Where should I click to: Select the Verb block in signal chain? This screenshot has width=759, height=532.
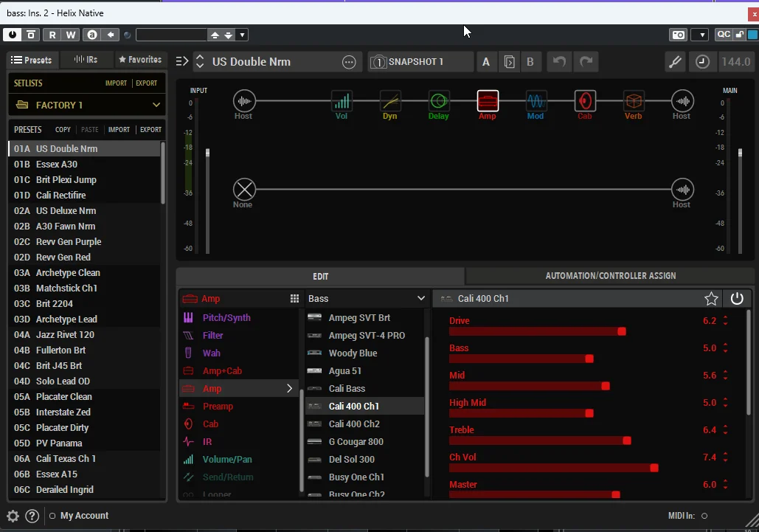coord(634,101)
